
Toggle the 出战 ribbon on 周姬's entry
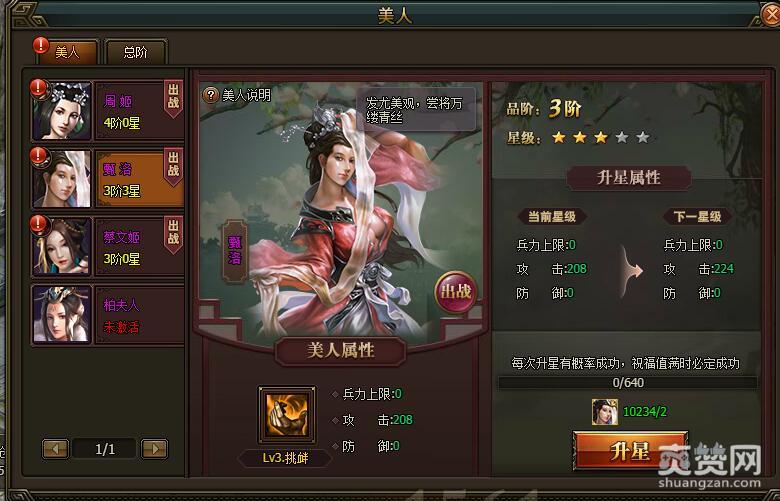173,99
